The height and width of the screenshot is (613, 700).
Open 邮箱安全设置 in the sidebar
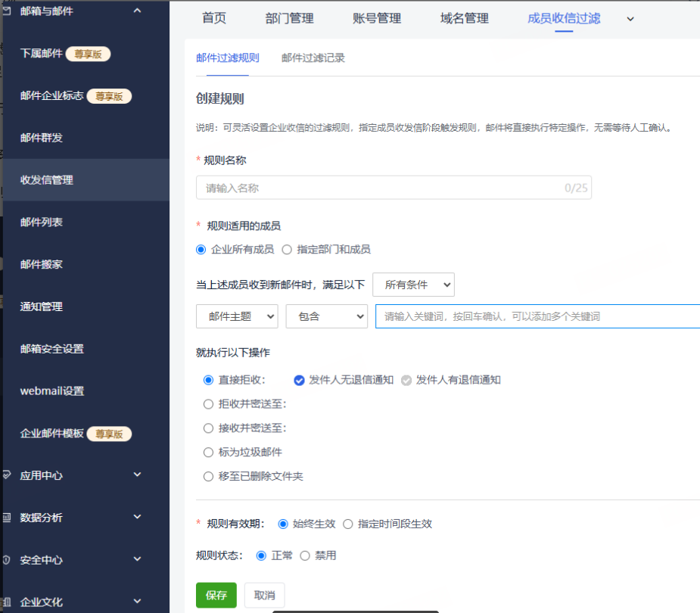51,349
